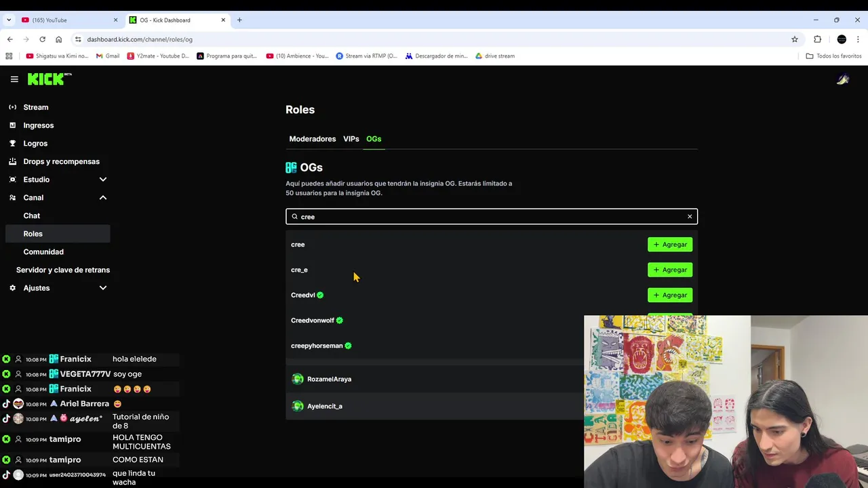This screenshot has height=488, width=868.
Task: Open Roles under Canal
Action: click(x=58, y=234)
